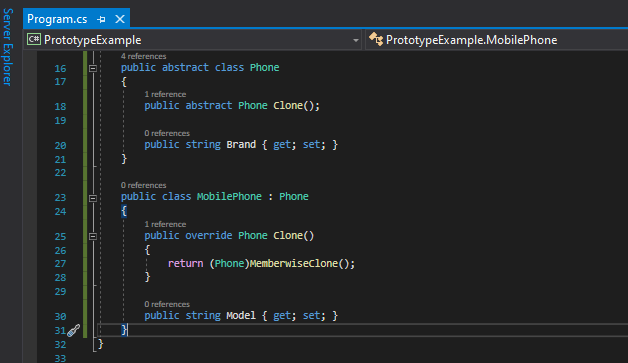Open quick actions screwdriver icon on line 31
The width and height of the screenshot is (628, 363).
click(x=74, y=331)
